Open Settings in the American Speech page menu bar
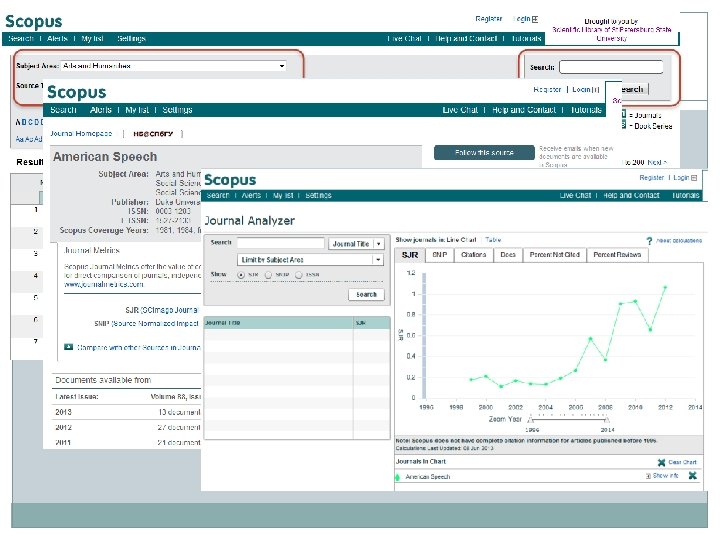The width and height of the screenshot is (720, 540). pyautogui.click(x=177, y=110)
